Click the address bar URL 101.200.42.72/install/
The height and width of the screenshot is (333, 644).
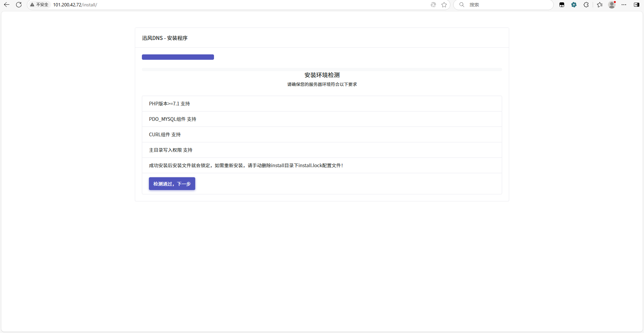point(75,5)
